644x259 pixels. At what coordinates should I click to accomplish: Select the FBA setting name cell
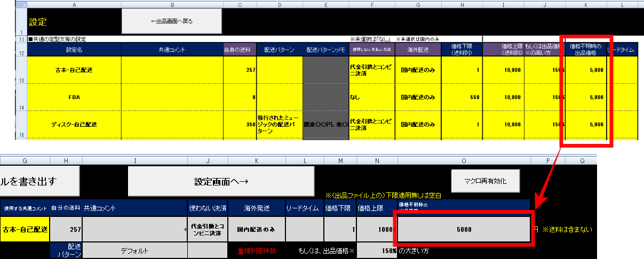coord(74,97)
